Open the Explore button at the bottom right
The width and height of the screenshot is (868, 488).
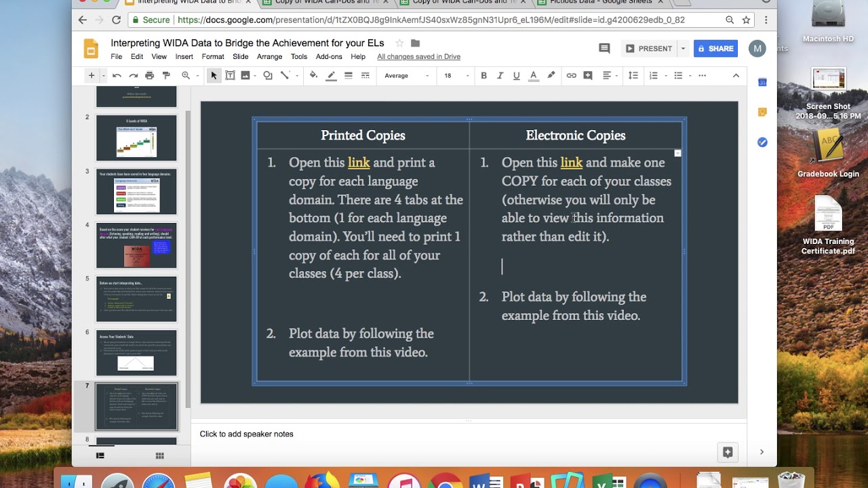[x=728, y=452]
